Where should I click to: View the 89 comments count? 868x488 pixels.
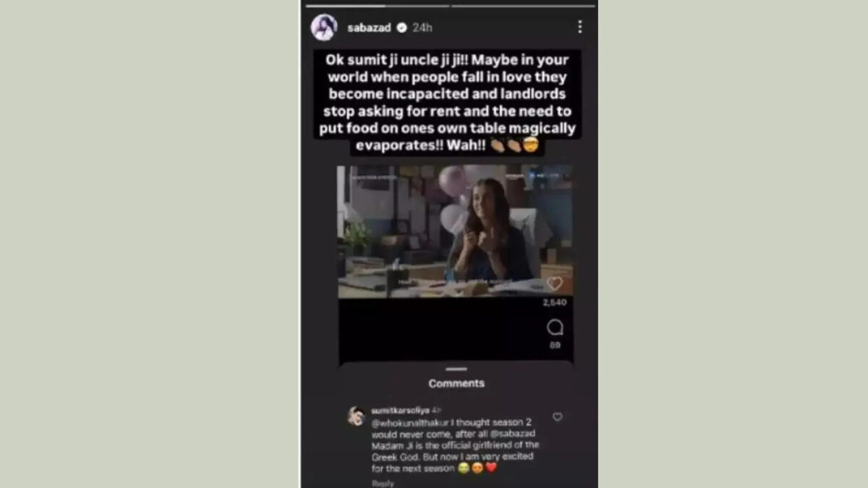coord(555,345)
